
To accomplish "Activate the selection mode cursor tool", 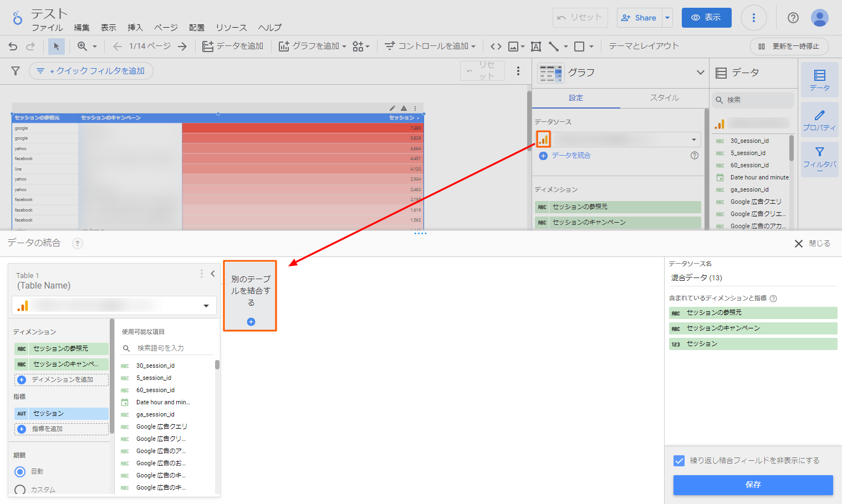I will point(56,47).
